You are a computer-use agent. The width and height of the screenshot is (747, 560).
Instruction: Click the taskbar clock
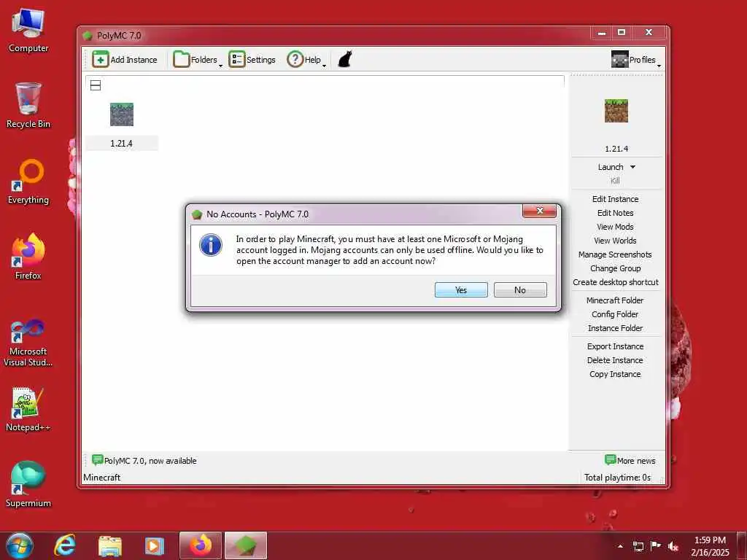[x=710, y=546]
